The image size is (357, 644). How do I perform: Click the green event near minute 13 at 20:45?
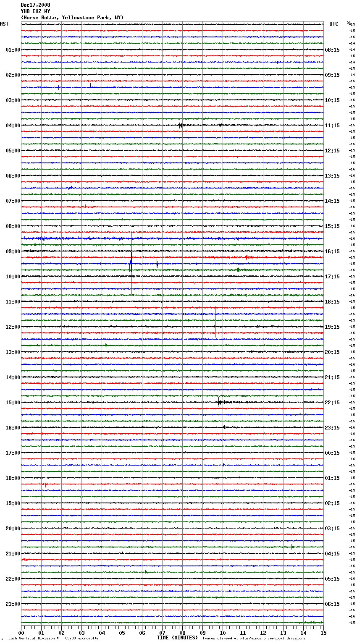pyautogui.click(x=292, y=547)
